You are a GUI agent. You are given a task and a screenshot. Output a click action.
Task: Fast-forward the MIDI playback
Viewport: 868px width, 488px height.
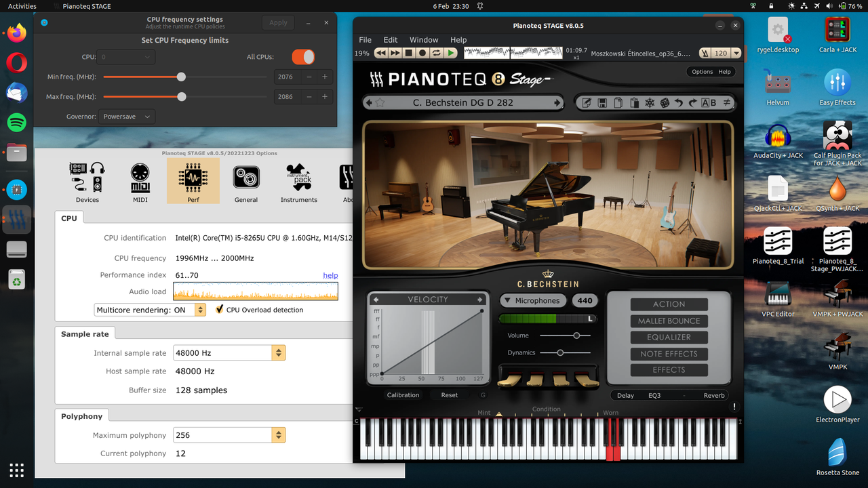tap(395, 53)
